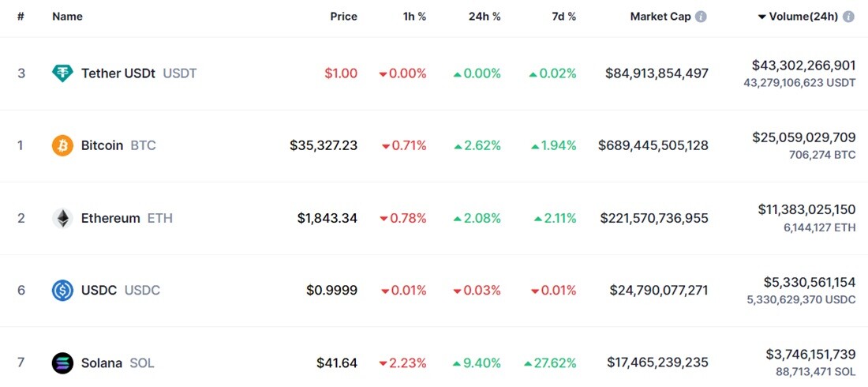The height and width of the screenshot is (387, 868).
Task: Open the Volume(24h) info tooltip icon
Action: (x=848, y=17)
